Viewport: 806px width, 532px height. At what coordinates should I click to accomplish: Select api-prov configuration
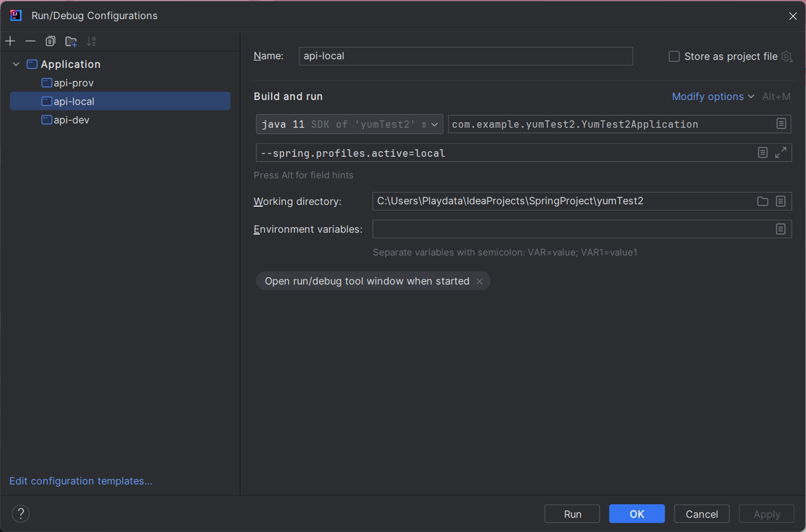click(73, 83)
